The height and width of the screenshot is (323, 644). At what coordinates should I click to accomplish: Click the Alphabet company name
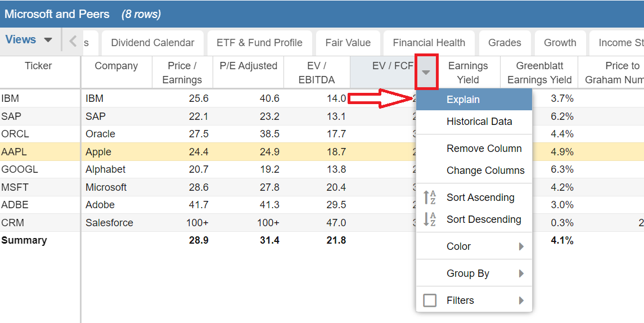coord(106,169)
